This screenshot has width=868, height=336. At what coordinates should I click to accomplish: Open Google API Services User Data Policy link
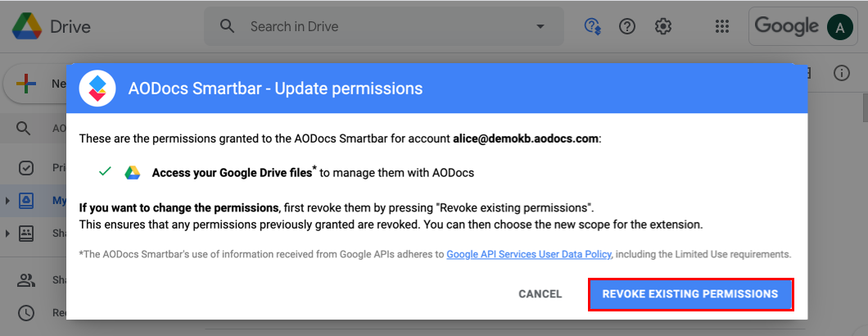[529, 255]
